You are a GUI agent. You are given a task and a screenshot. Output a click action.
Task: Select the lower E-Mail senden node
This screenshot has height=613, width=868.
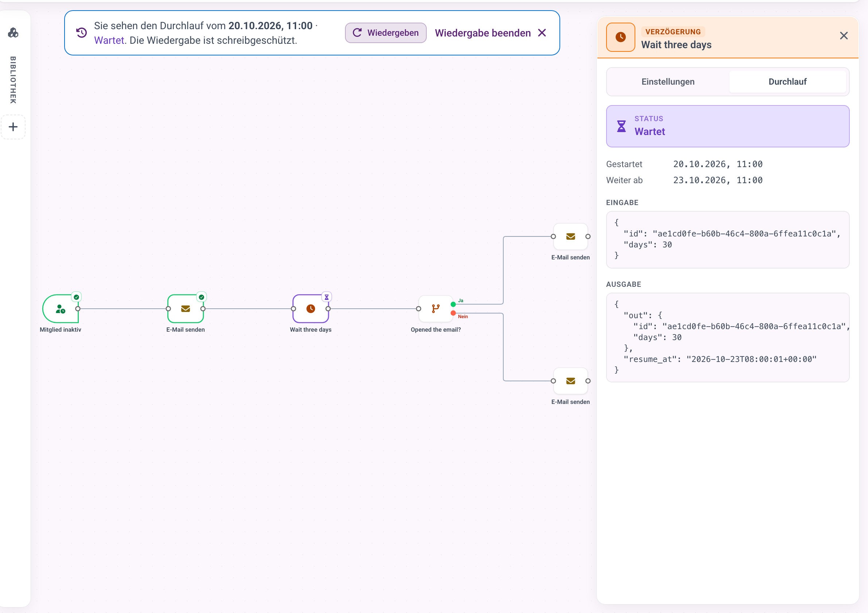(570, 381)
